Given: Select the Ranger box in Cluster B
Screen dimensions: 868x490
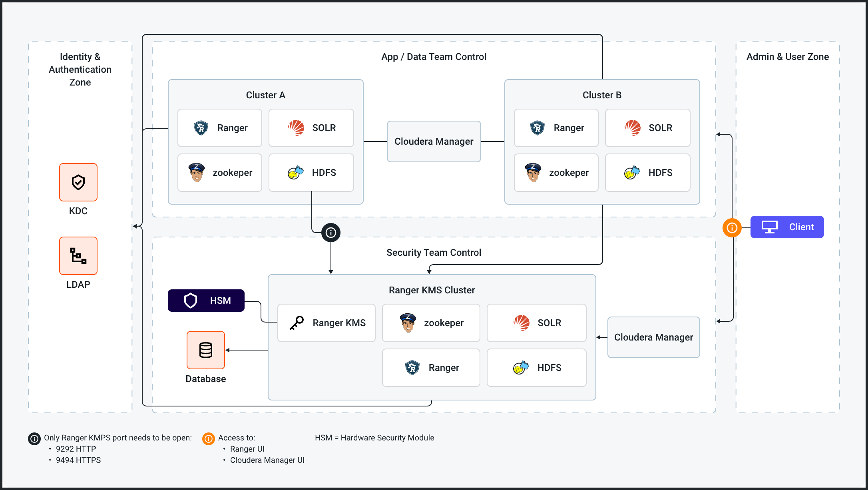Looking at the screenshot, I should [556, 128].
